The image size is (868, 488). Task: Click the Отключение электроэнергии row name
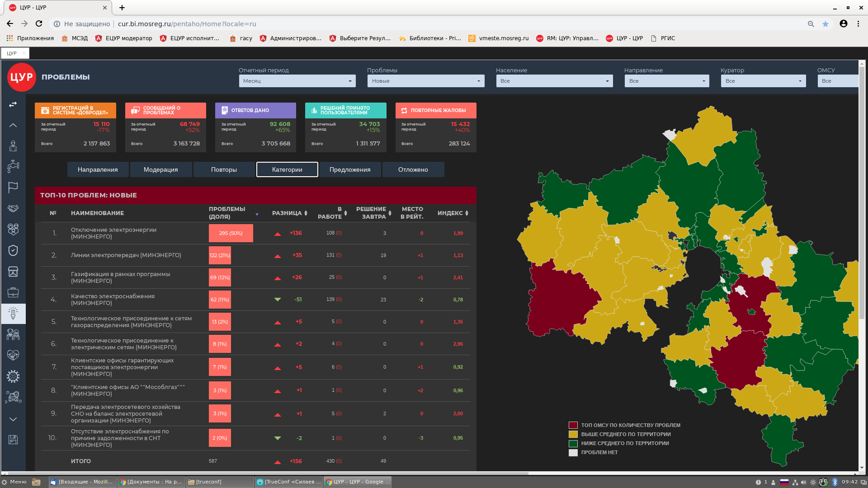point(113,233)
